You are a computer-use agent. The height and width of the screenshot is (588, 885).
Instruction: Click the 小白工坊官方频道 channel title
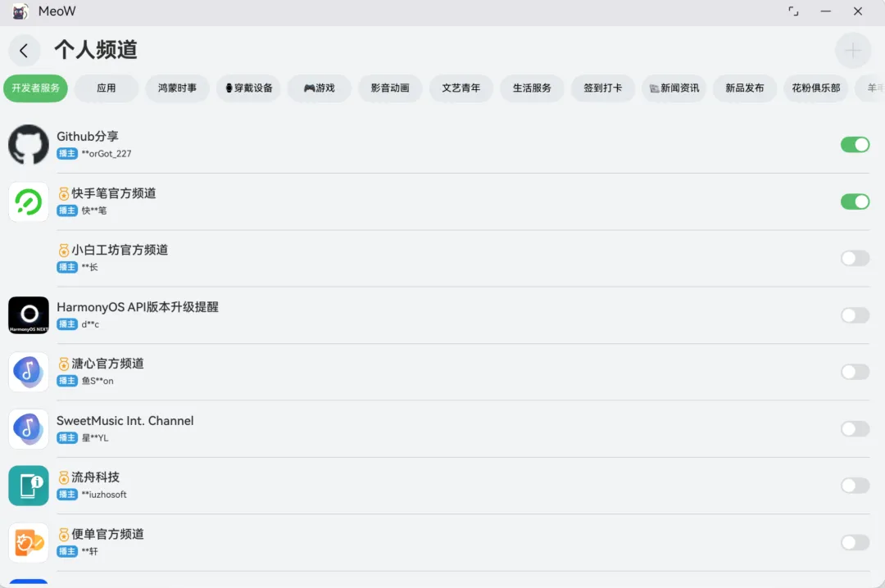[120, 250]
